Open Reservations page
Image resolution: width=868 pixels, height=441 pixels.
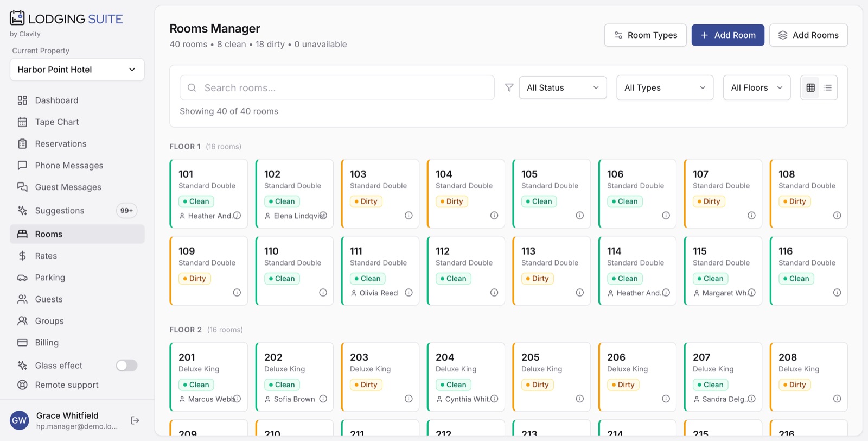(x=77, y=144)
